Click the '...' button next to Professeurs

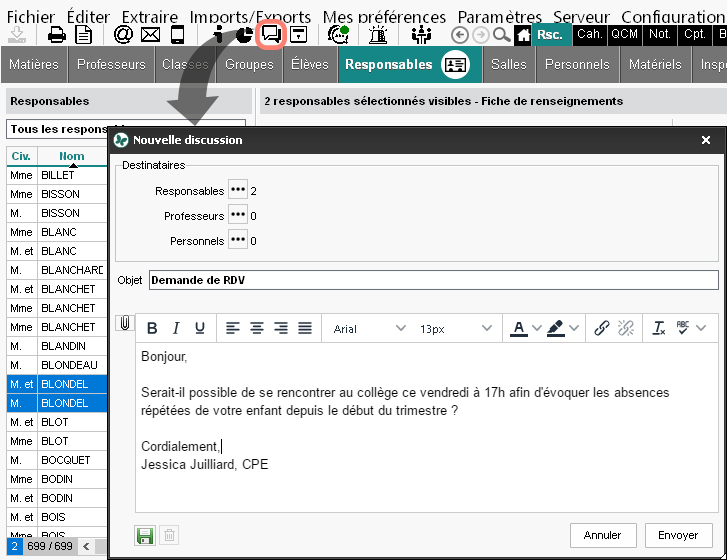238,215
